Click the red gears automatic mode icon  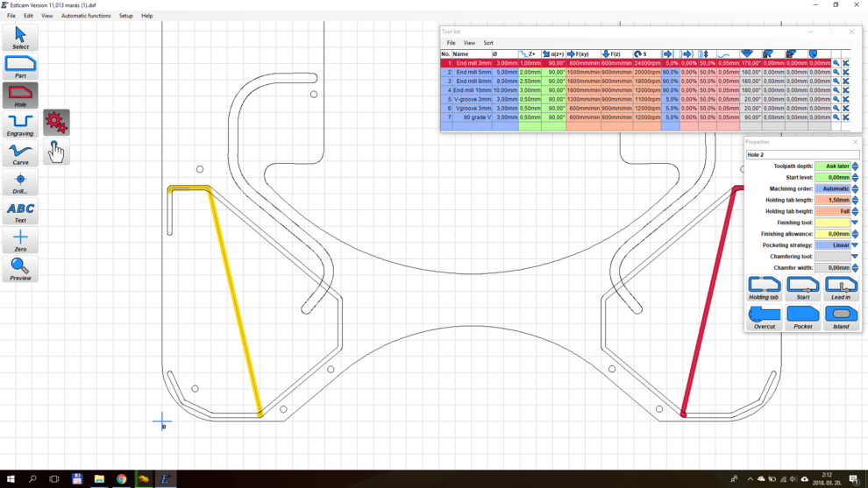coord(56,123)
